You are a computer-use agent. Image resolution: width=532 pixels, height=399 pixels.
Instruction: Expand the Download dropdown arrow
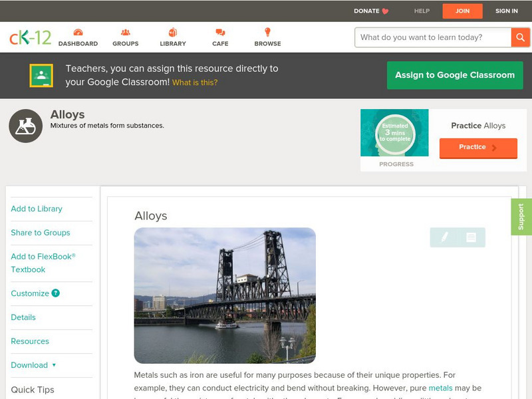54,365
